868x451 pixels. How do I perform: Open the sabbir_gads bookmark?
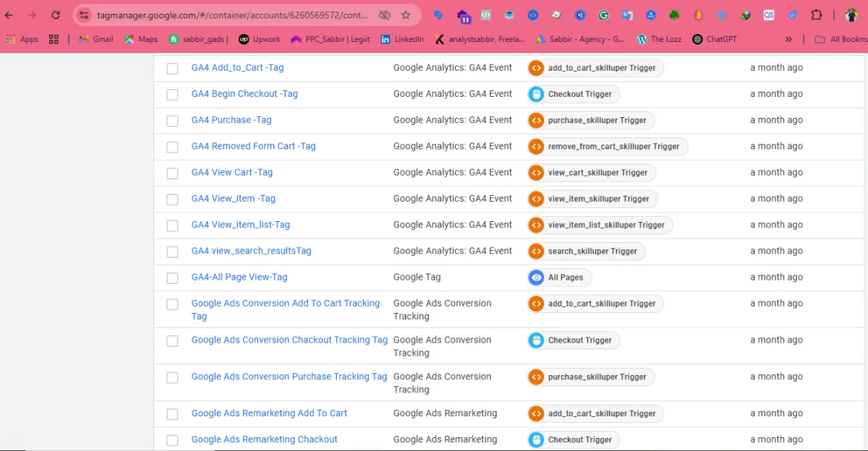(x=198, y=39)
